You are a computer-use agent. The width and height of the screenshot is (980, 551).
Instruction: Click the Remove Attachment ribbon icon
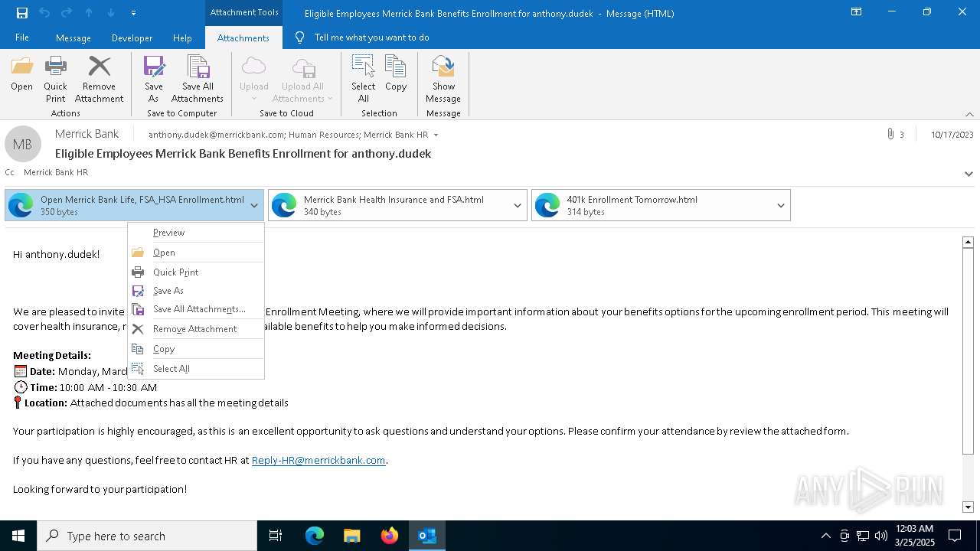(x=99, y=79)
